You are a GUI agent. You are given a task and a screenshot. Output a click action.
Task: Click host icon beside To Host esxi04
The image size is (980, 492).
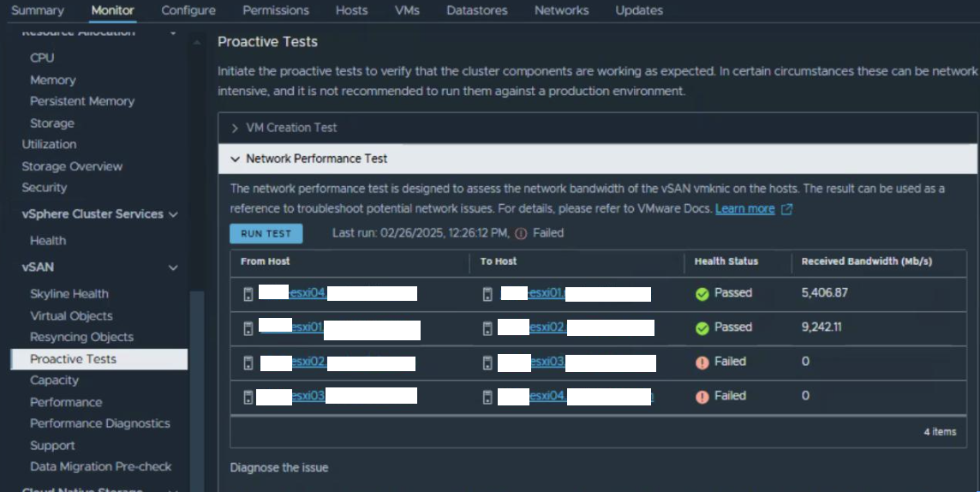tap(487, 397)
